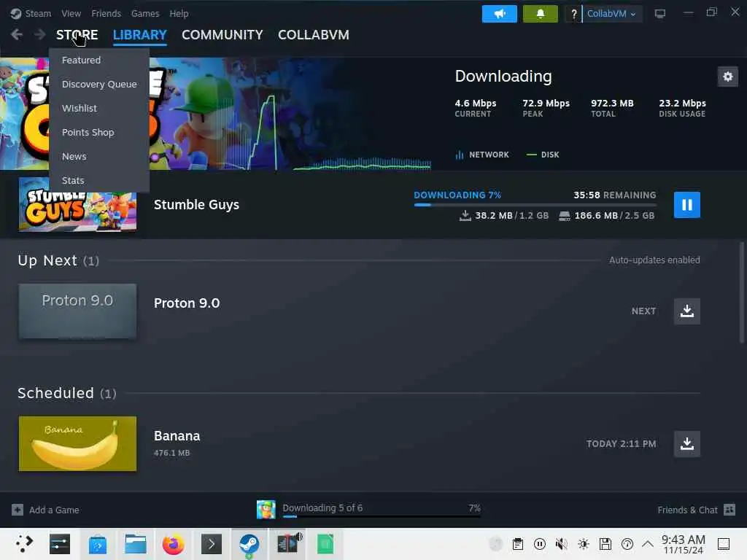Screen dimensions: 747x560
Task: Launch Firefox from taskbar
Action: point(174,544)
